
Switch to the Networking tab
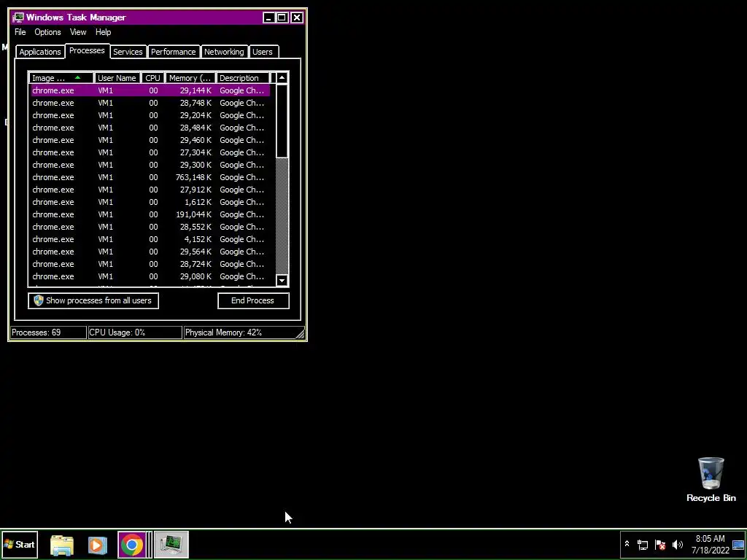pyautogui.click(x=224, y=52)
